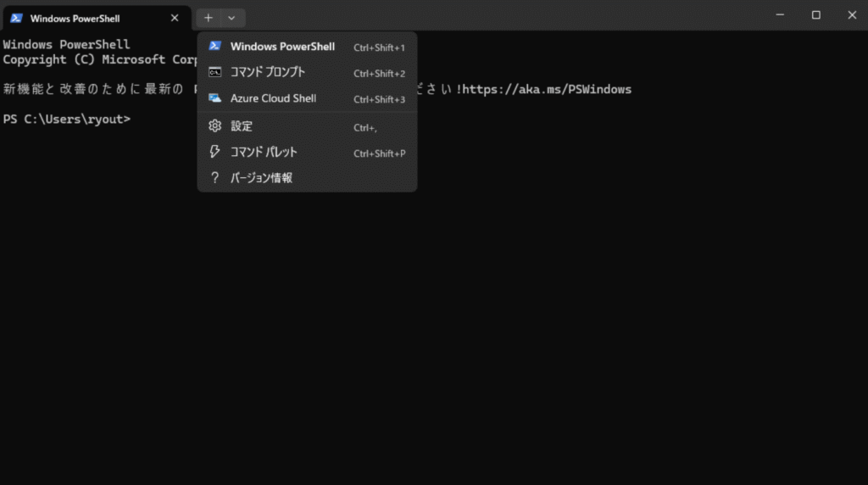Choose コマンド プロンプト from the menu
Screen dimensions: 868x485
[x=268, y=73]
